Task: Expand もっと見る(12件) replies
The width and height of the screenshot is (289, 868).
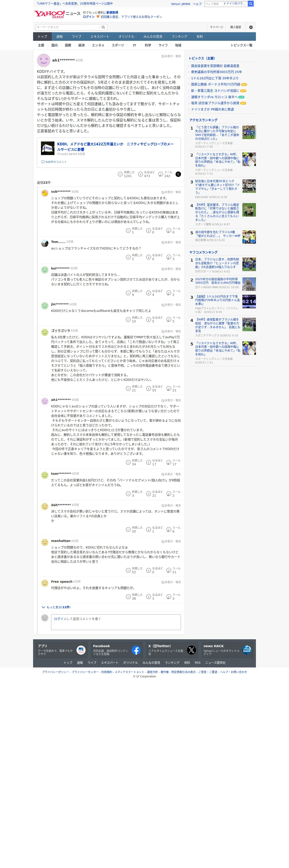Action: click(56, 607)
